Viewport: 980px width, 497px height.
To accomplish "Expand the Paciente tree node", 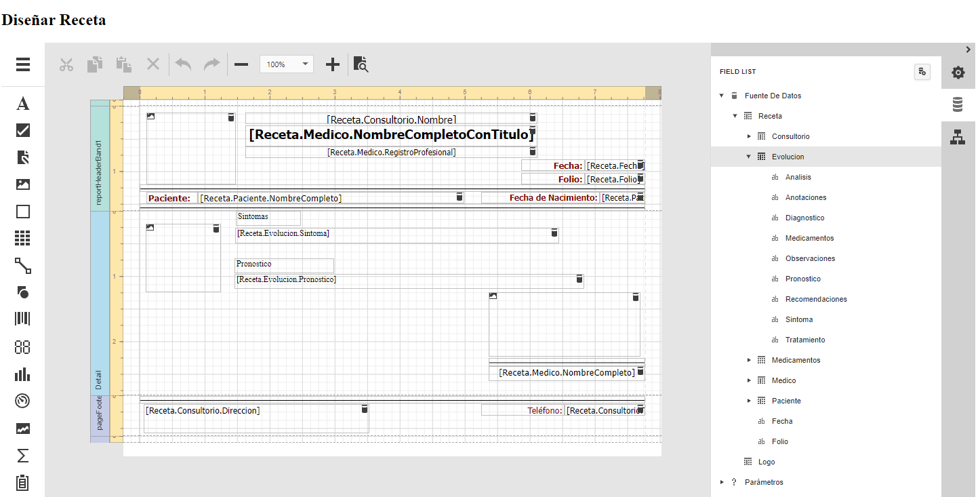I will 749,401.
